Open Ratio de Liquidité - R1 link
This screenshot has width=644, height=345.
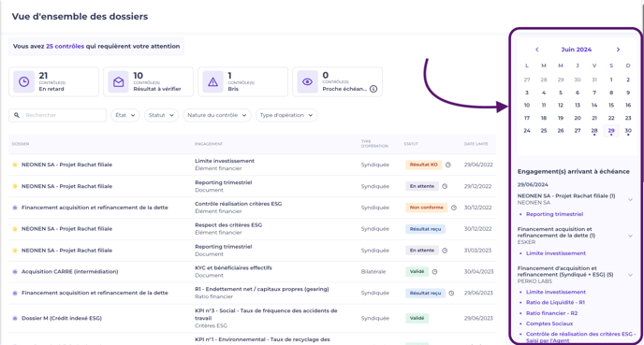pyautogui.click(x=555, y=302)
